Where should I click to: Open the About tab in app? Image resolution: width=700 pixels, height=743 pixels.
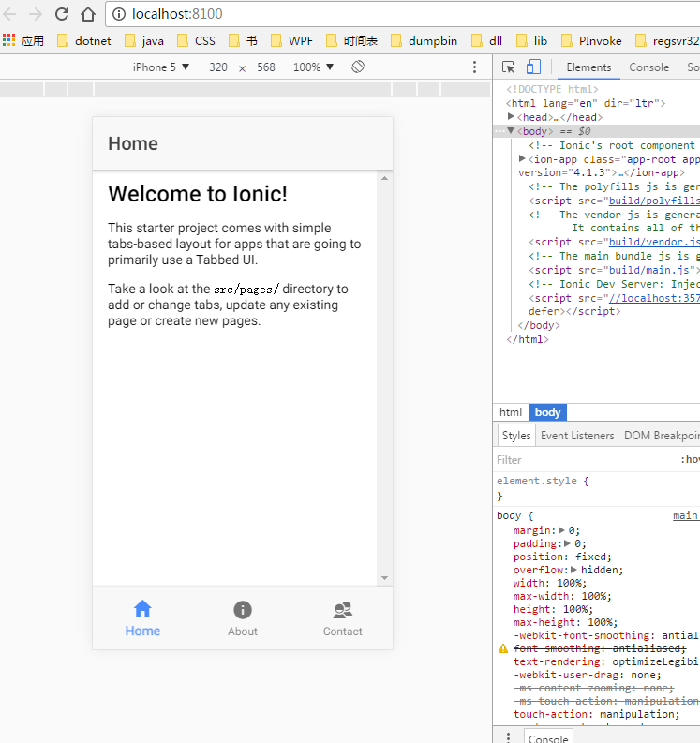[x=243, y=617]
